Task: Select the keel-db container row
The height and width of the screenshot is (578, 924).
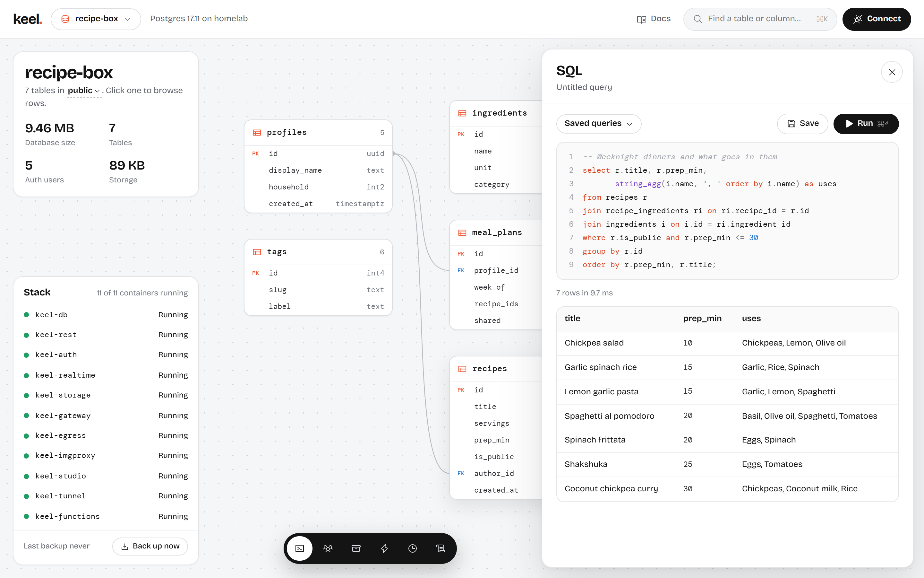Action: (x=106, y=315)
